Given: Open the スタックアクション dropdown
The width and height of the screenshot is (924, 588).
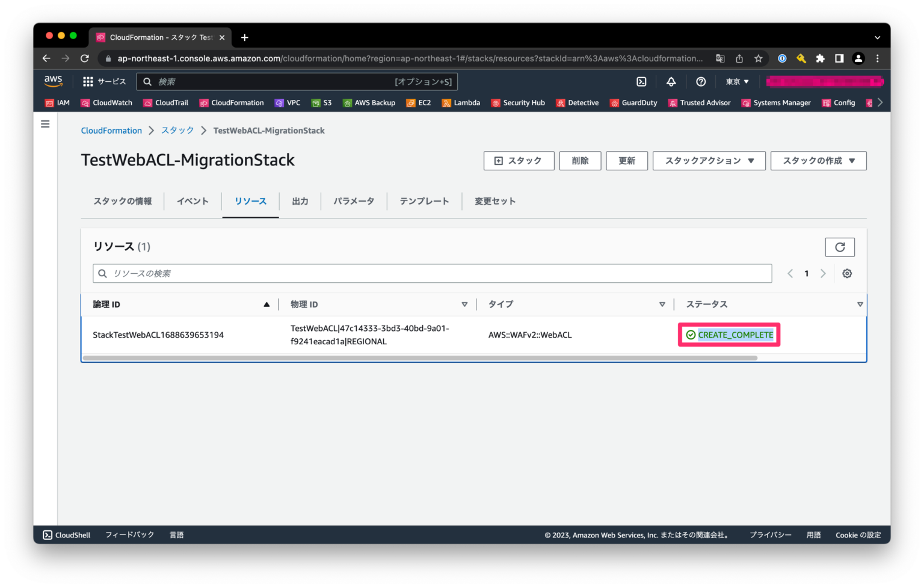Looking at the screenshot, I should 709,161.
